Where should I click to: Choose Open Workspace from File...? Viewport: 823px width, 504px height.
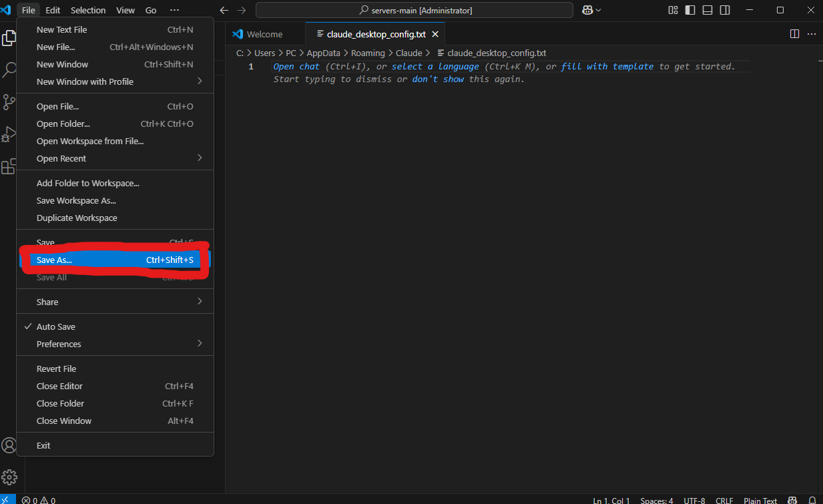[115, 141]
